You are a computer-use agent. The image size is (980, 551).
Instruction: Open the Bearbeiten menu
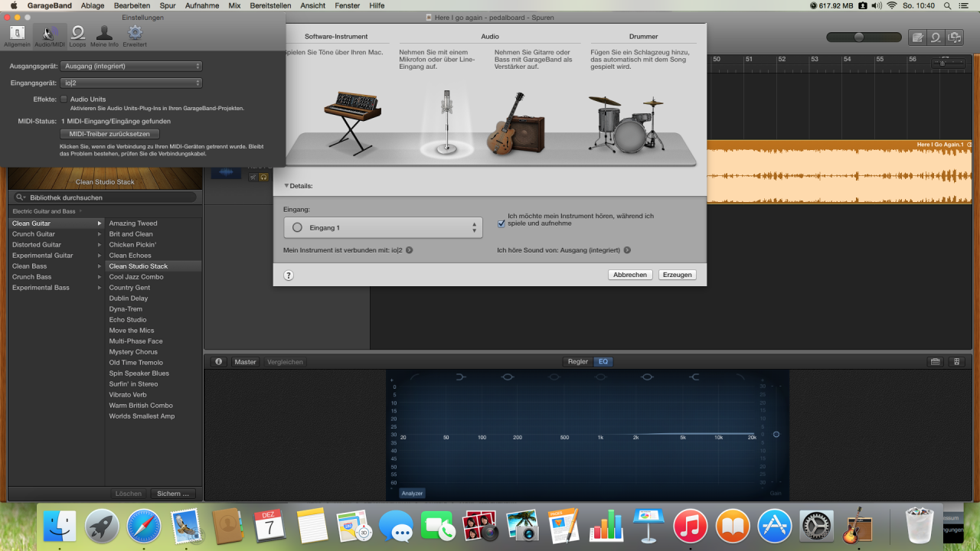click(x=132, y=5)
